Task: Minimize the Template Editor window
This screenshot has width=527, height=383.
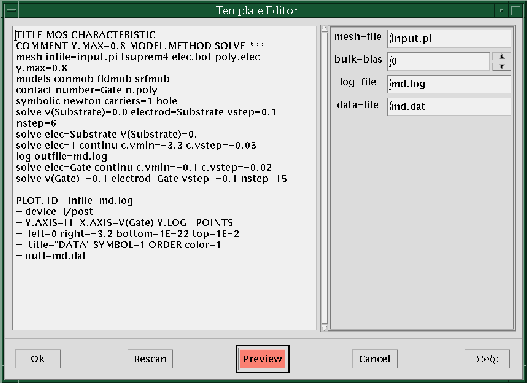Action: (501, 10)
